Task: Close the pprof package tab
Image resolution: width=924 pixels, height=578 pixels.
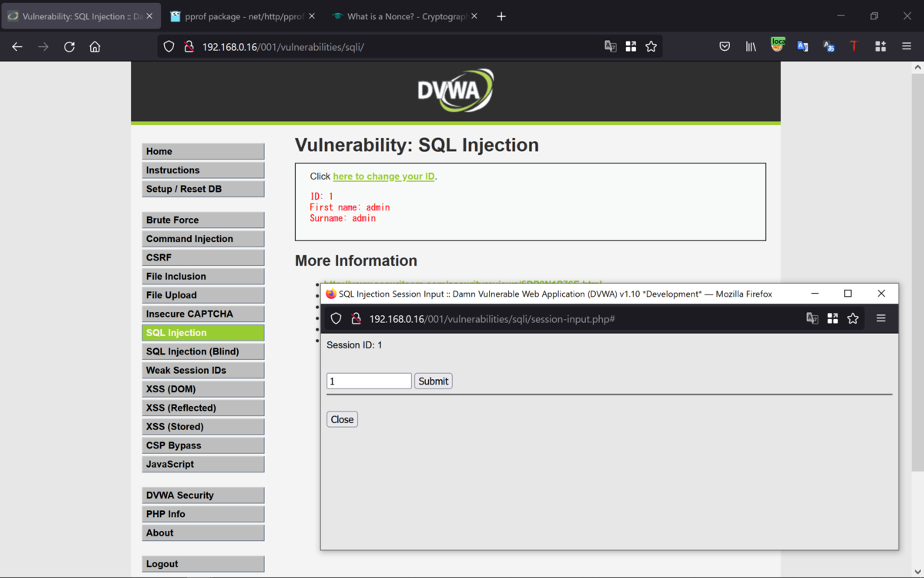Action: click(x=312, y=16)
